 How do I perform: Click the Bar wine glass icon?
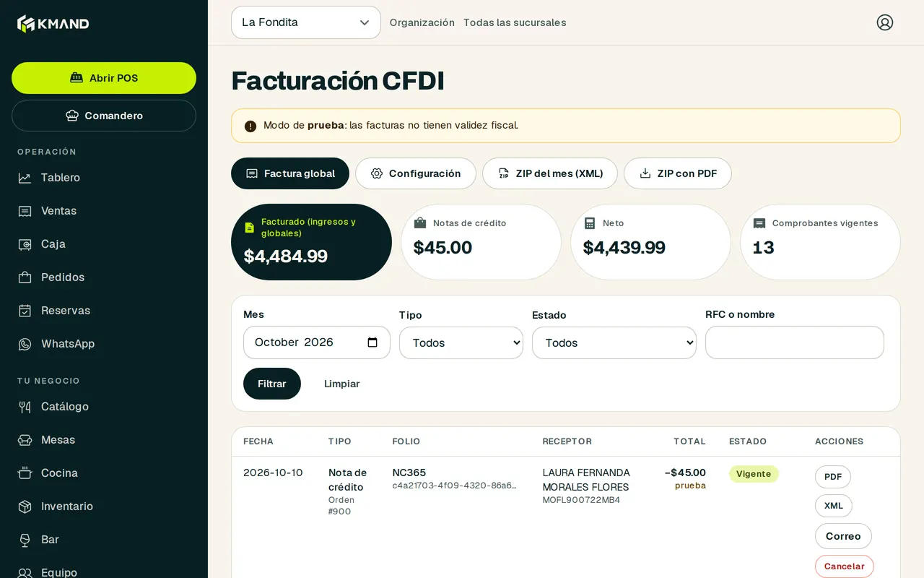tap(25, 540)
